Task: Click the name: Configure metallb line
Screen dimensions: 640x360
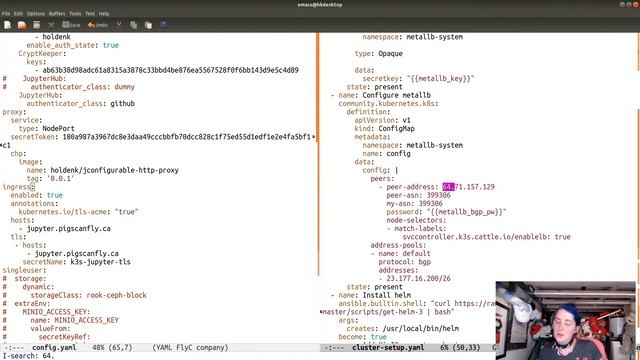Action: 380,95
